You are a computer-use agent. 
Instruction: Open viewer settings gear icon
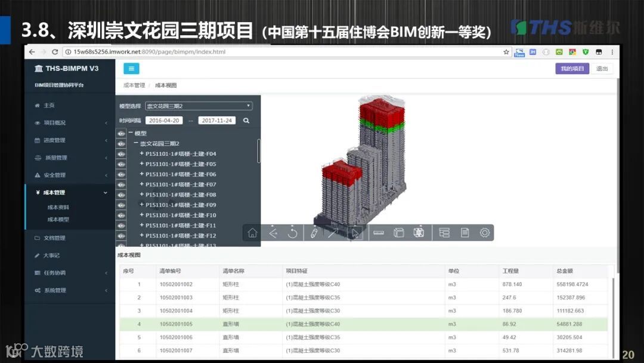point(485,233)
